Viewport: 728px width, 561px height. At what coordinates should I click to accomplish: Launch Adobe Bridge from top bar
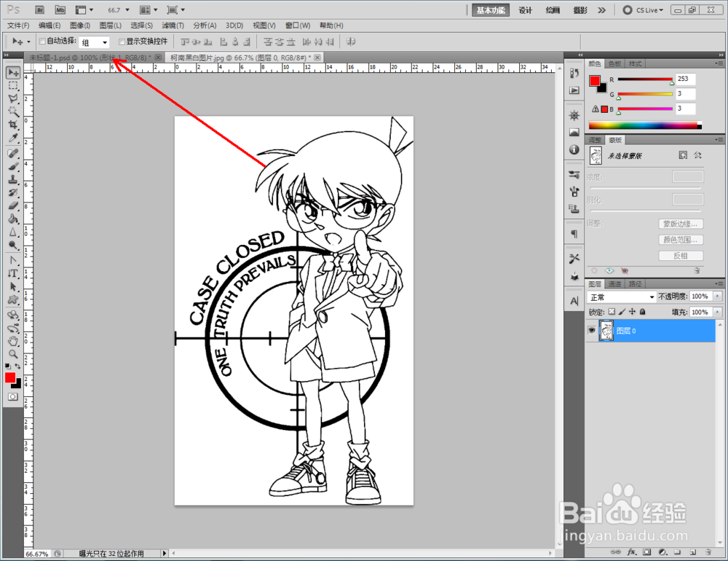40,9
